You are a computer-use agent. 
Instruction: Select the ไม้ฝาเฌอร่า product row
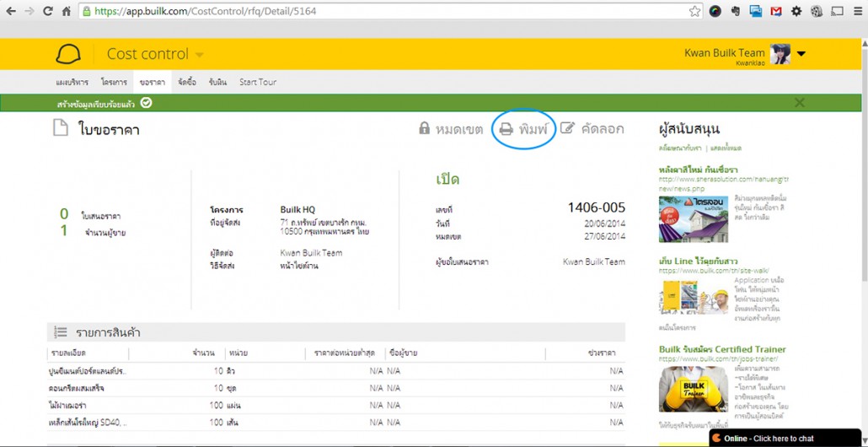tap(336, 406)
